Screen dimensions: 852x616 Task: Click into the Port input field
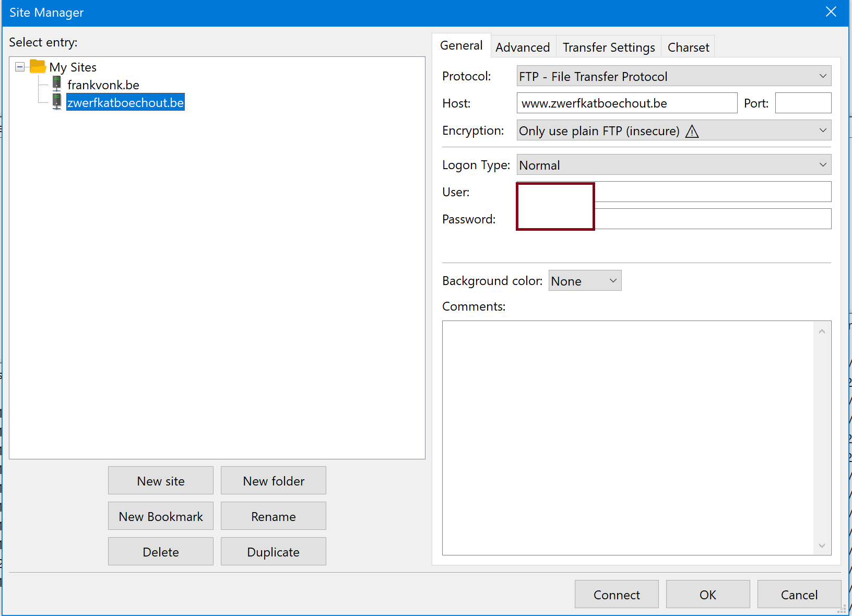803,103
